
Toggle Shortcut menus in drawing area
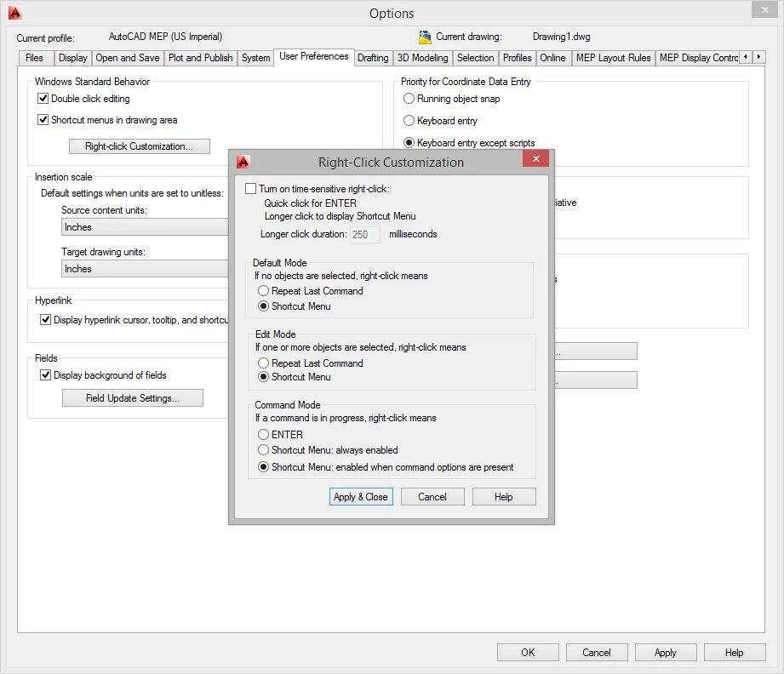[x=43, y=120]
